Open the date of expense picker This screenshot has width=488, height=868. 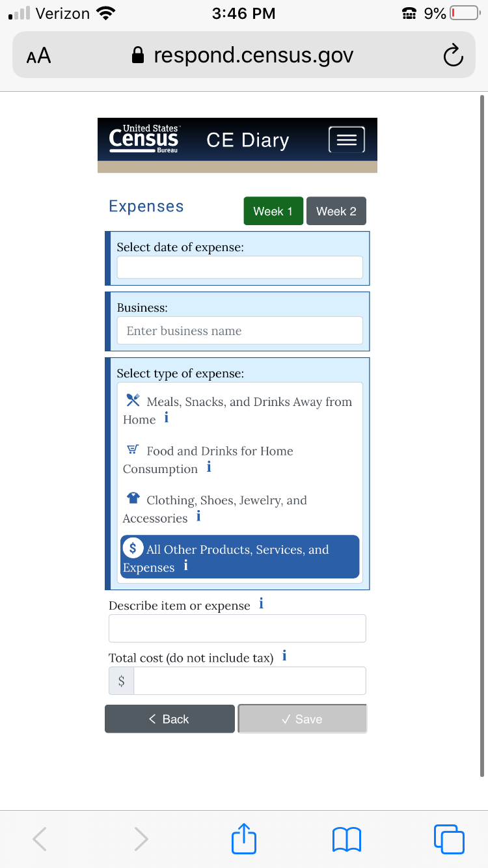(239, 267)
